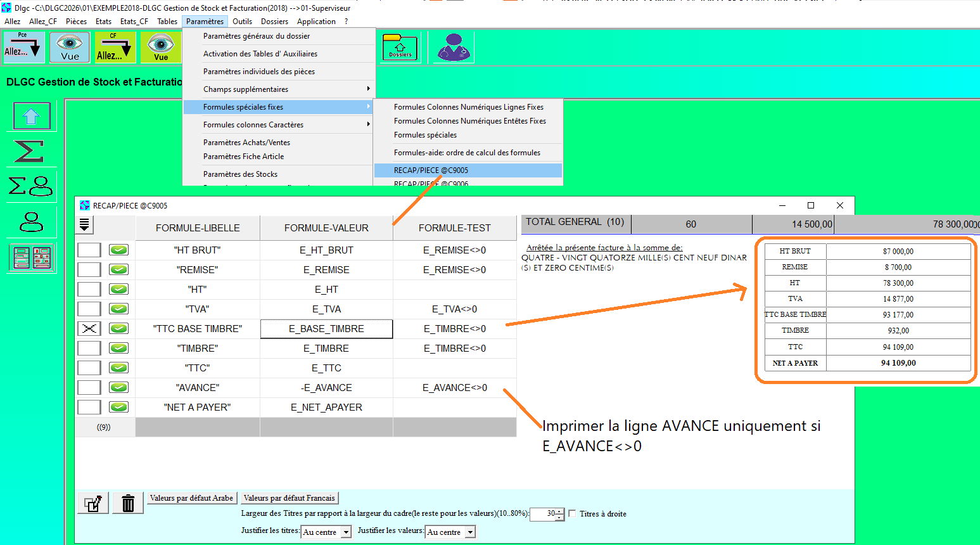
Task: Click the forms layout icon in sidebar
Action: [x=31, y=258]
